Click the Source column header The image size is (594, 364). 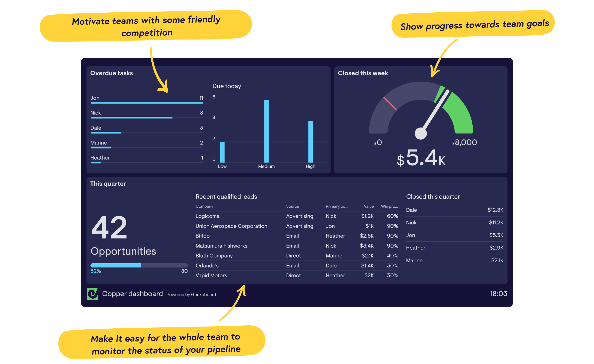pos(293,206)
